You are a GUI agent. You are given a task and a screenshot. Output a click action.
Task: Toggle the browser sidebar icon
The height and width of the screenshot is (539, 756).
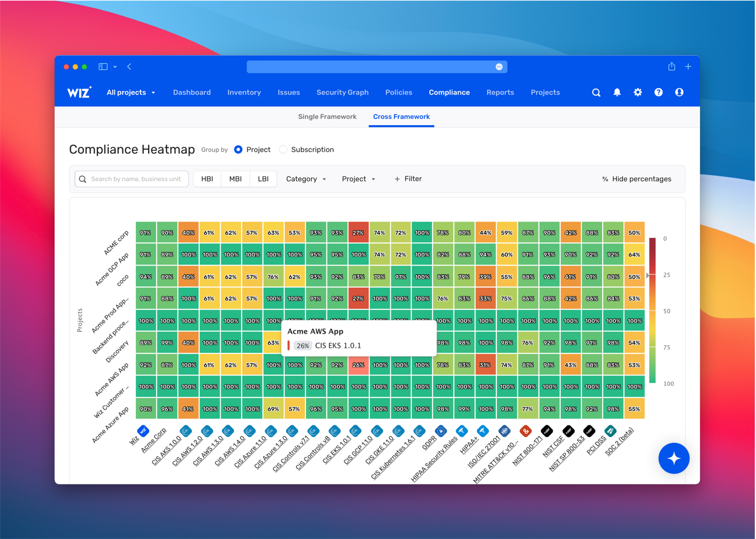[x=103, y=67]
